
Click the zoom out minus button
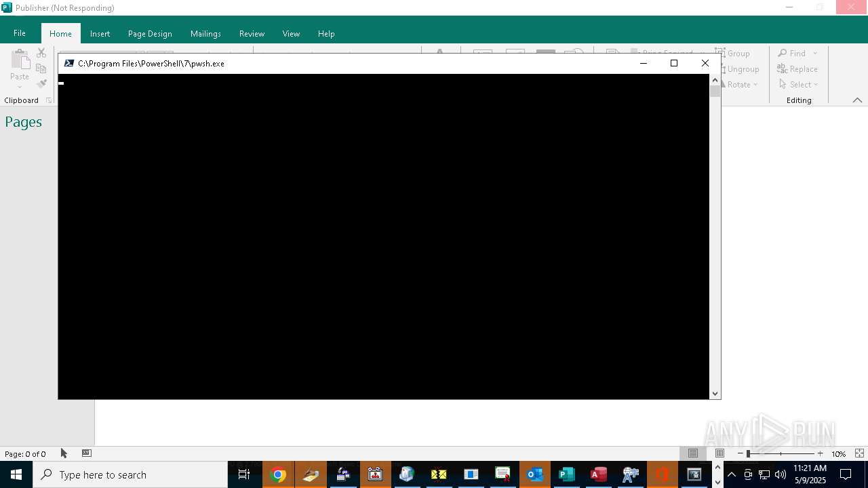pyautogui.click(x=741, y=453)
